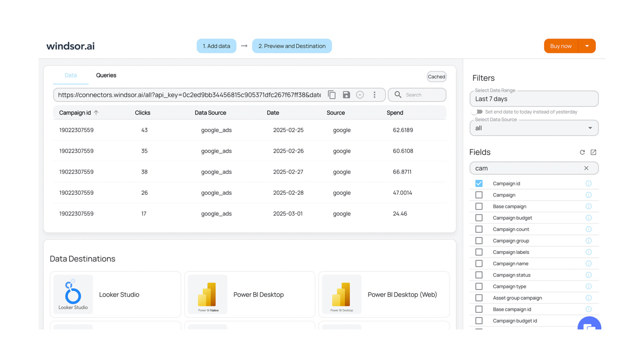The height and width of the screenshot is (344, 644).
Task: Open Fields in a new window icon
Action: click(593, 152)
